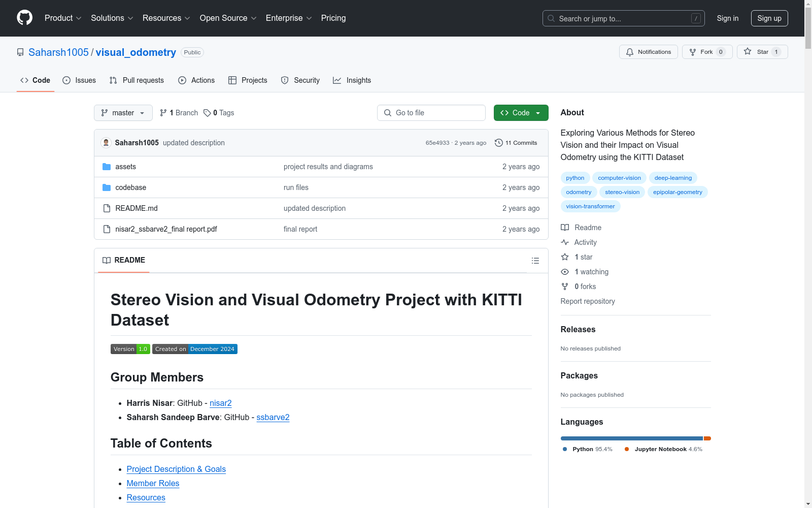Click the README book icon in the file header

click(107, 260)
